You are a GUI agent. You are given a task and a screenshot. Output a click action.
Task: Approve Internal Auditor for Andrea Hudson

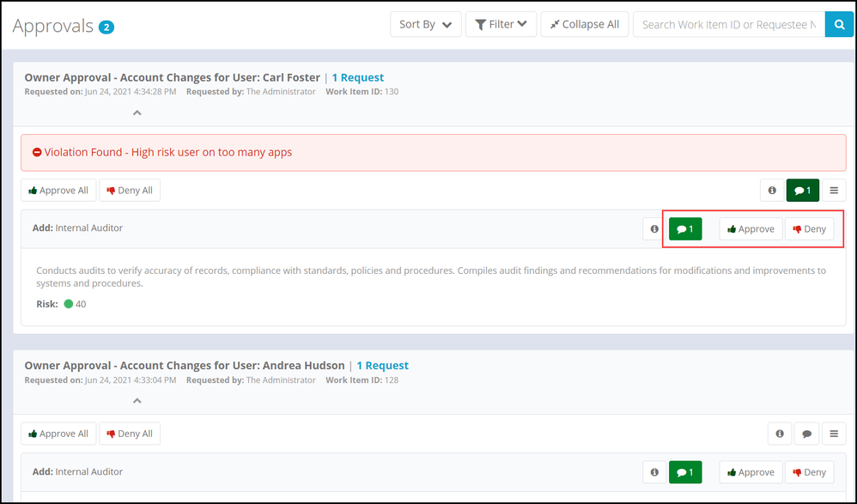click(751, 472)
